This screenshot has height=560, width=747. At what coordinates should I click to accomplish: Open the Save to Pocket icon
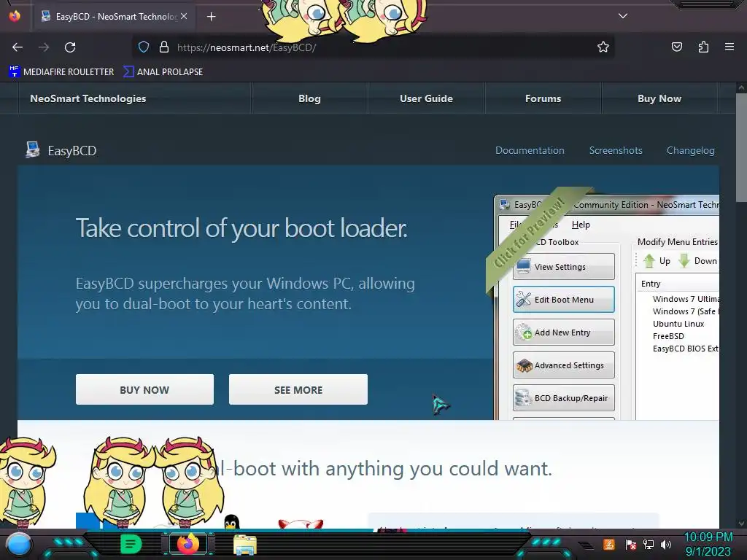tap(676, 47)
